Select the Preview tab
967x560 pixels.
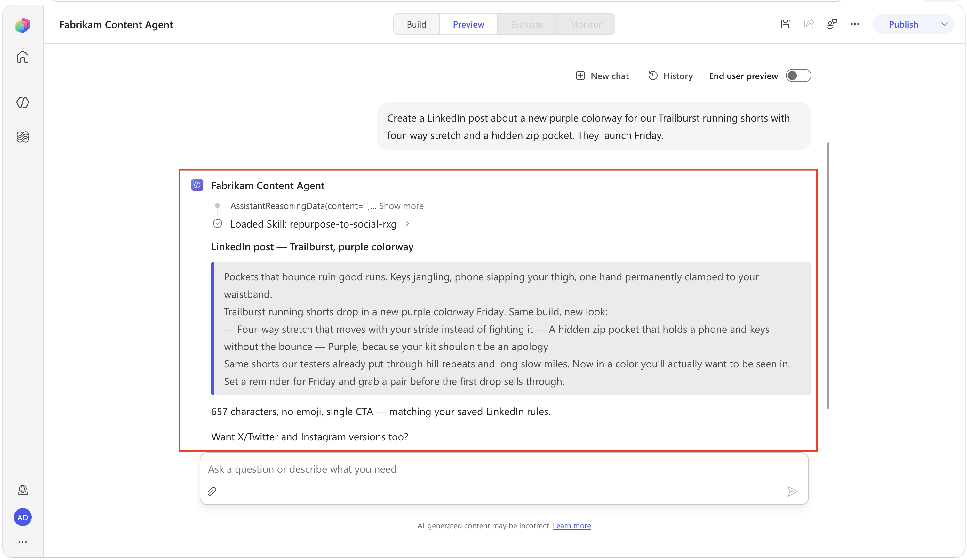coord(468,24)
